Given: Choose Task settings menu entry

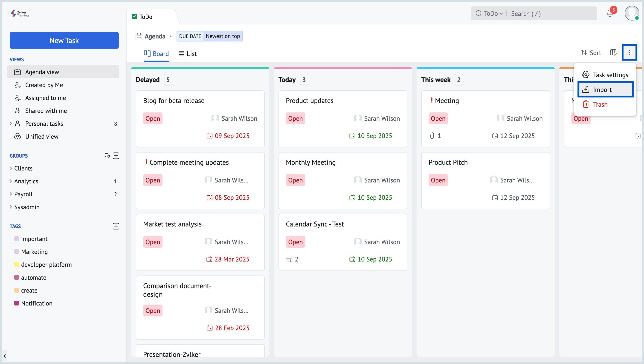Looking at the screenshot, I should tap(610, 75).
